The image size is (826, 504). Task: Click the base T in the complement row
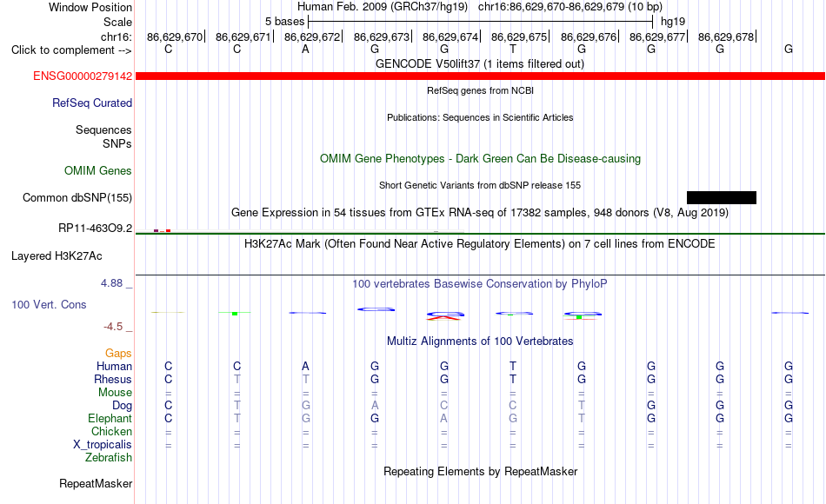pos(513,50)
